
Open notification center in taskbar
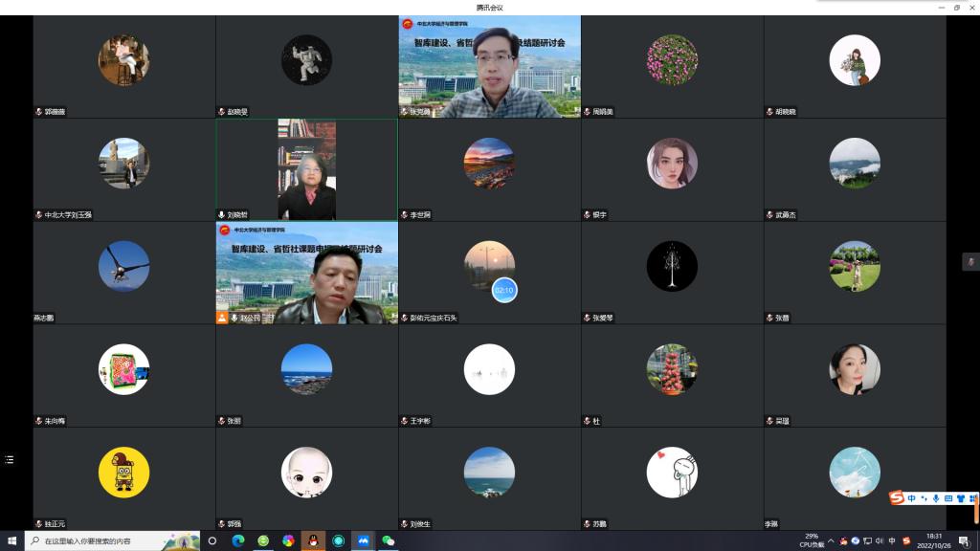(x=965, y=541)
